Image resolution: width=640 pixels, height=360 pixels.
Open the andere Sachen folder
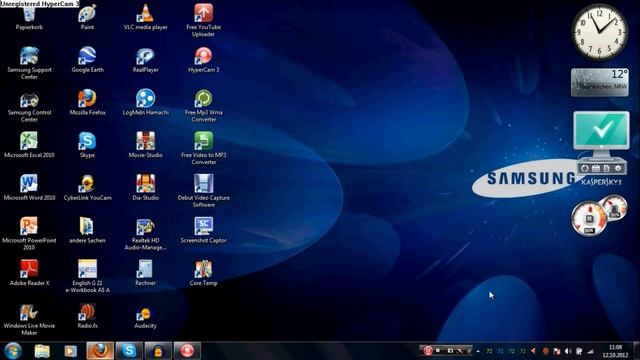(x=87, y=230)
